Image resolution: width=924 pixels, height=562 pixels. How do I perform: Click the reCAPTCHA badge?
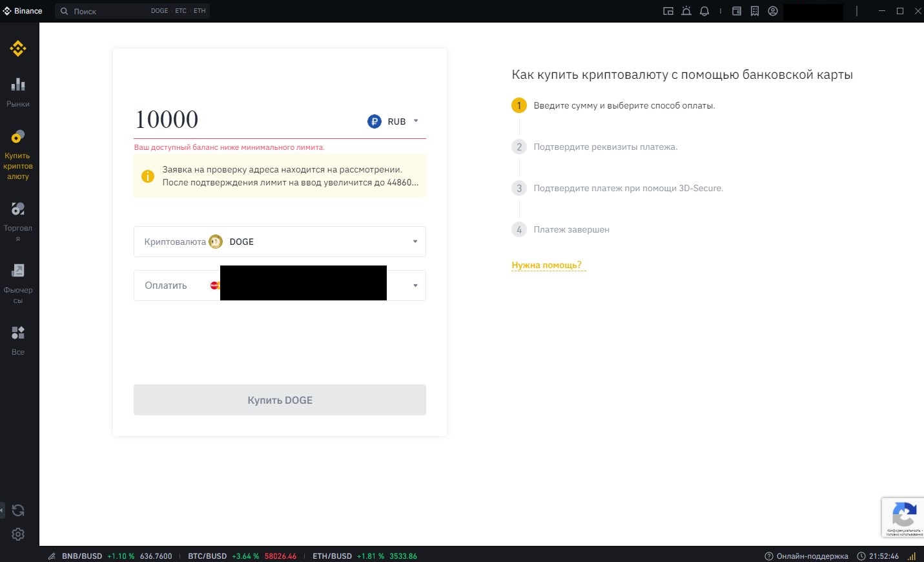tap(903, 517)
